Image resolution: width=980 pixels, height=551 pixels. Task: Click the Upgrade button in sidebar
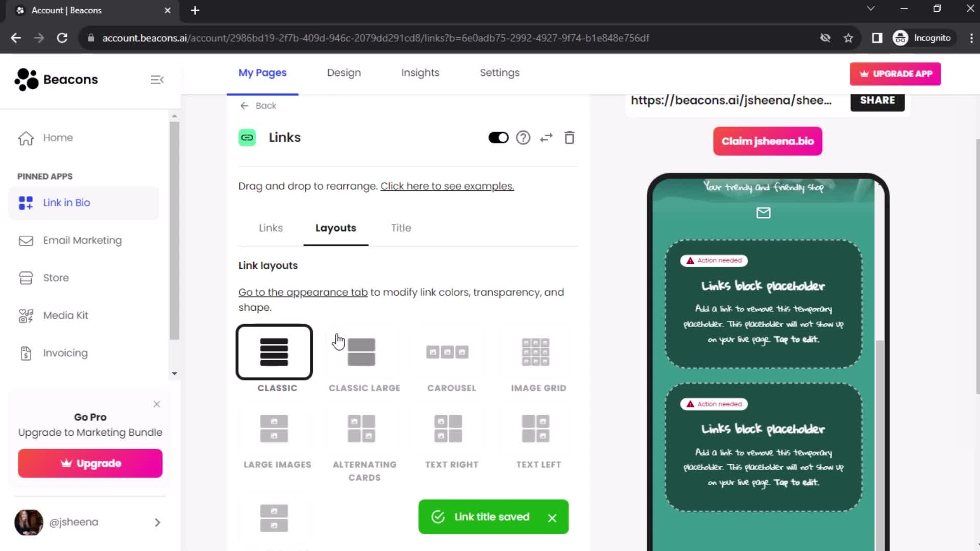[91, 464]
